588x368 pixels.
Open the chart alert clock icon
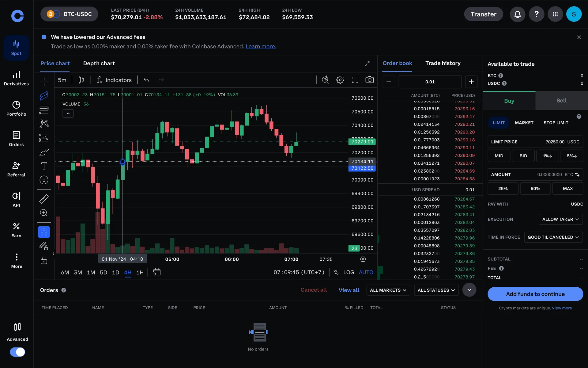click(x=325, y=80)
